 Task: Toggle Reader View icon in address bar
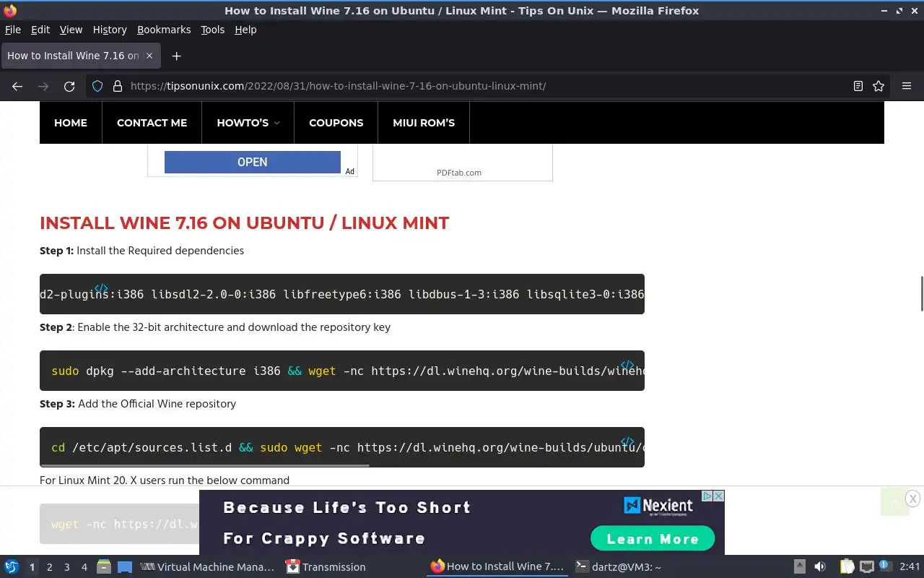[x=858, y=86]
